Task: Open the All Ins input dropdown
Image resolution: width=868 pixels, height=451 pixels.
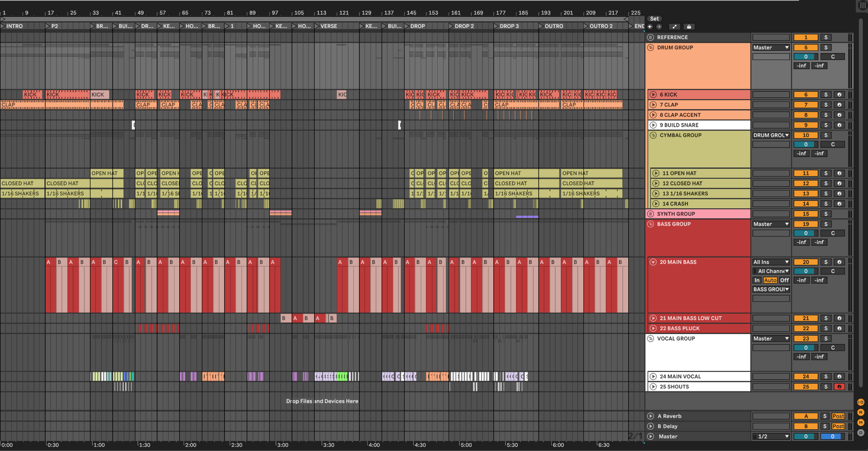Action: pos(771,262)
